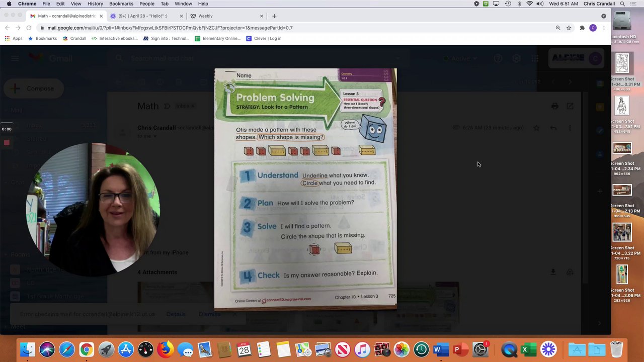Click the Compose button in Gmail
This screenshot has height=362, width=644.
coord(34,88)
